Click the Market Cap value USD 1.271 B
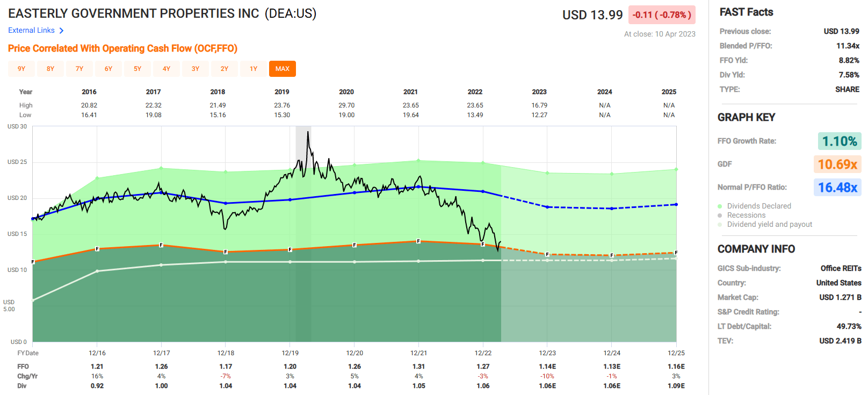 point(840,297)
